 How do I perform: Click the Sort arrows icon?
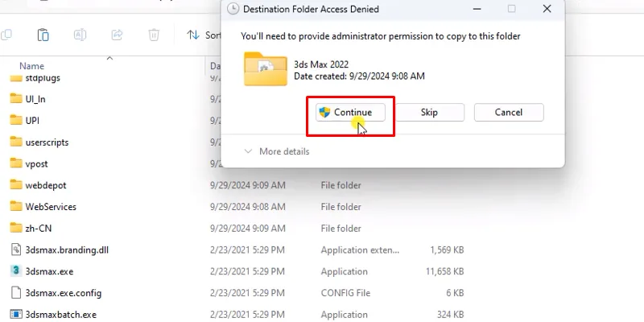[193, 35]
